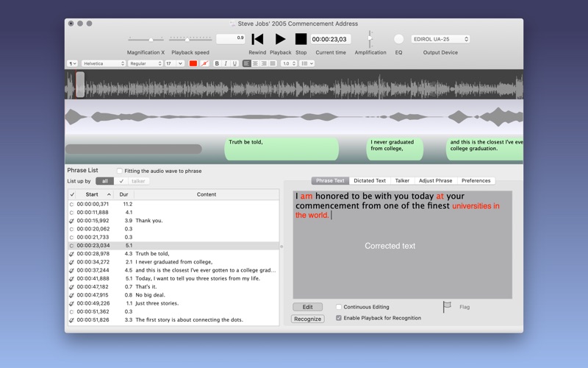588x368 pixels.
Task: Select row Just three stories.
Action: point(173,303)
